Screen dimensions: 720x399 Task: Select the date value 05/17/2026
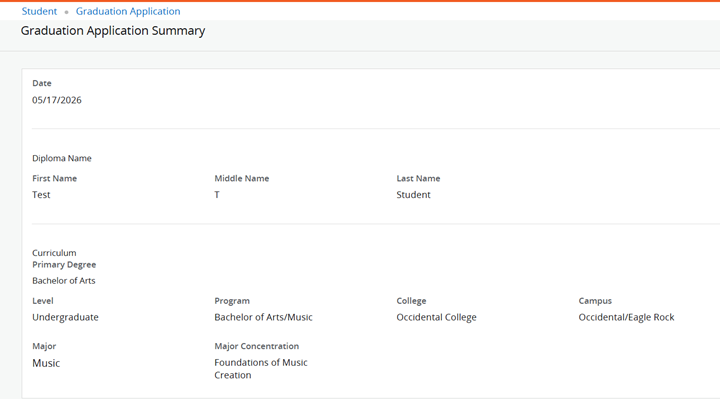coord(57,100)
